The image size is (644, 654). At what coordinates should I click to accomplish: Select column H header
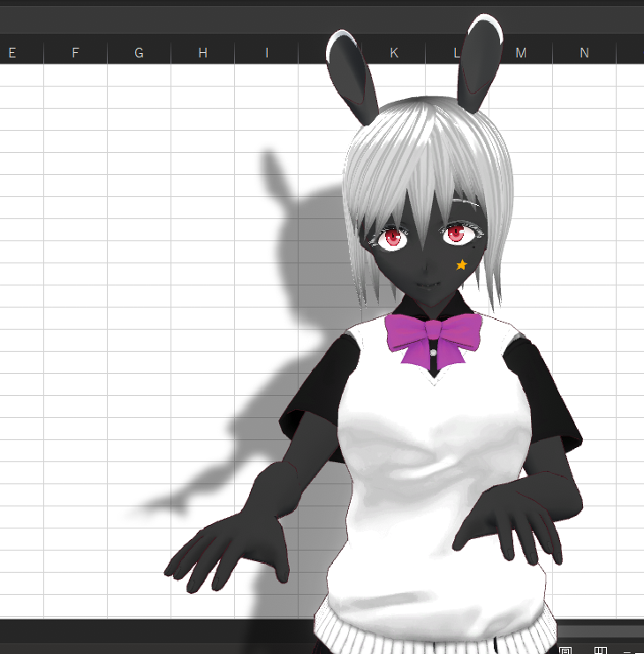[x=203, y=53]
